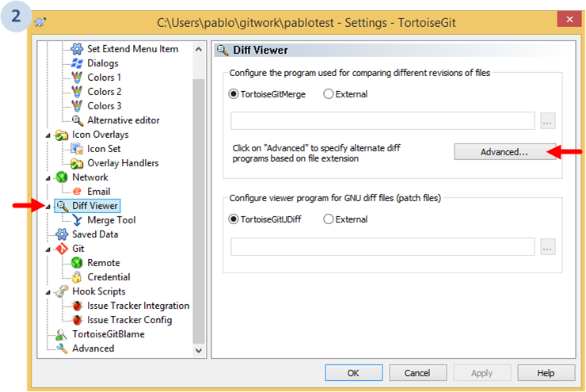Open the Merge Tool settings page
This screenshot has height=392, width=586.
coord(112,220)
